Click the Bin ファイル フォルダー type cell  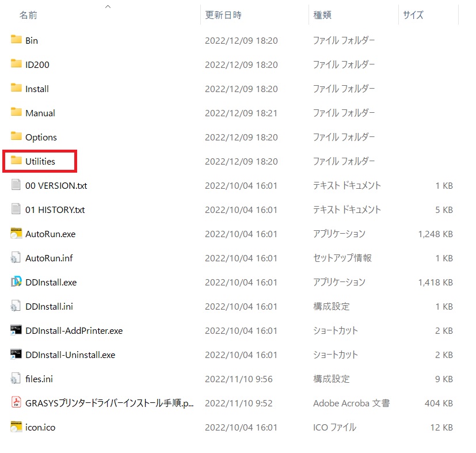344,41
